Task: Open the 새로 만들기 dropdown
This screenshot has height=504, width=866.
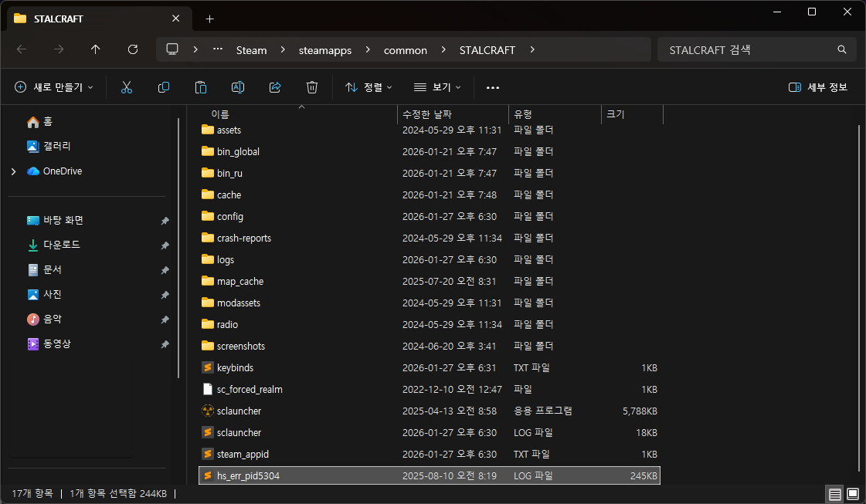Action: coord(54,87)
